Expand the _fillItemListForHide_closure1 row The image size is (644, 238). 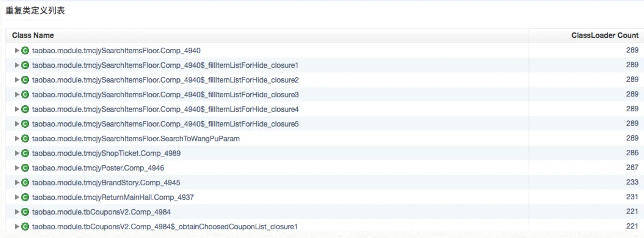coord(17,65)
